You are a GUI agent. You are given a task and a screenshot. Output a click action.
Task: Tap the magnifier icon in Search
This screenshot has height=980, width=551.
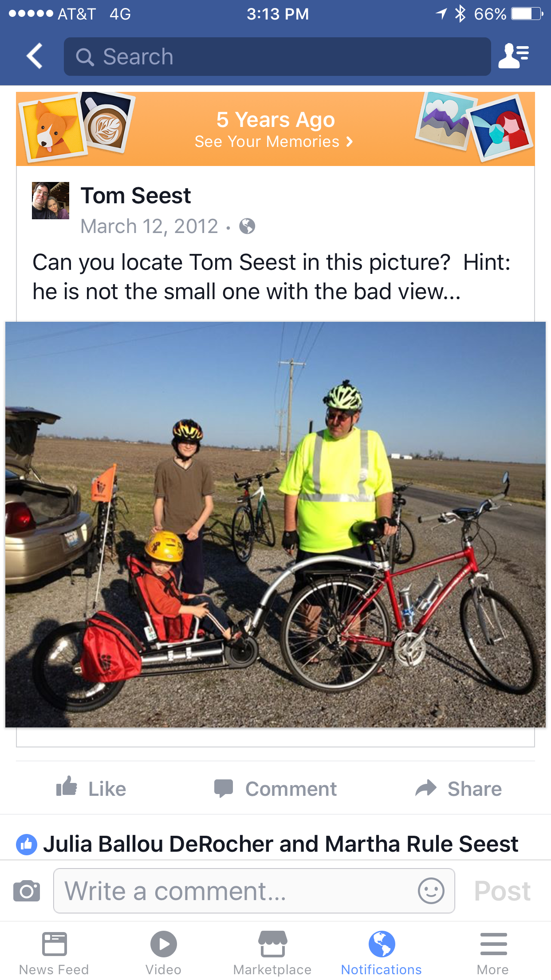pyautogui.click(x=85, y=57)
